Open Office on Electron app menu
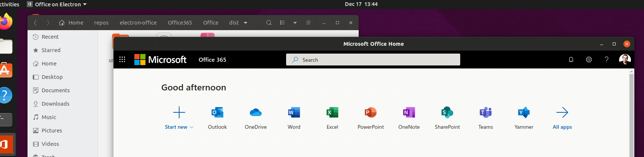Viewport: 644px width, 157px height. point(57,4)
